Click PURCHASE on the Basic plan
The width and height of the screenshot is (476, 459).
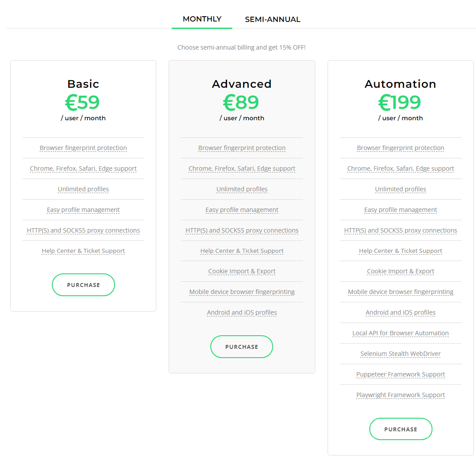click(x=83, y=285)
